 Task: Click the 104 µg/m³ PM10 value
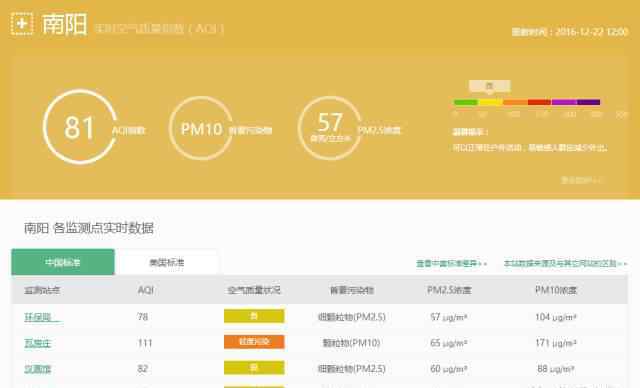(556, 317)
